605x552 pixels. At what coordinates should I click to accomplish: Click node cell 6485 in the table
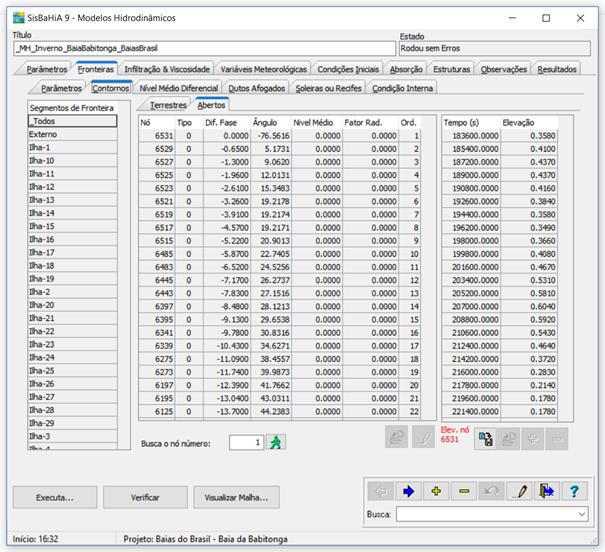coord(157,254)
